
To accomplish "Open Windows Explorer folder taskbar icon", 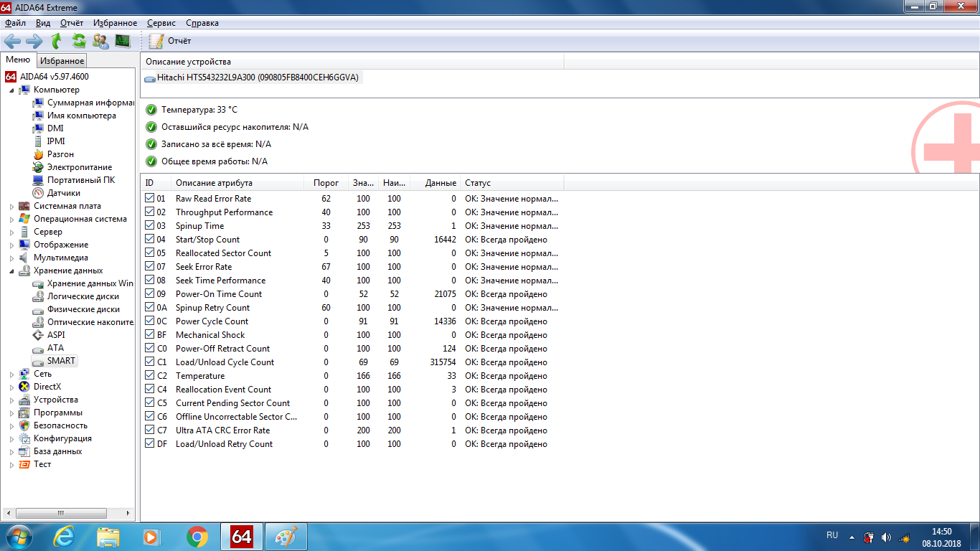I will [108, 537].
